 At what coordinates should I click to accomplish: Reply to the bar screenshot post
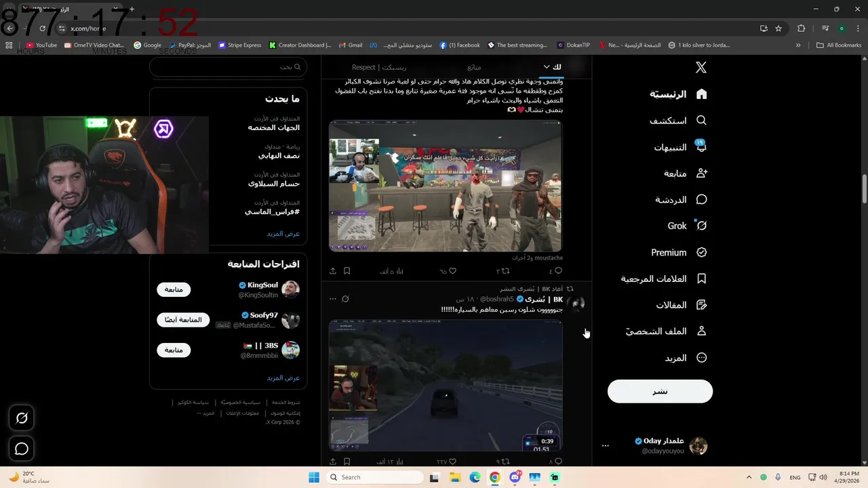pyautogui.click(x=558, y=271)
